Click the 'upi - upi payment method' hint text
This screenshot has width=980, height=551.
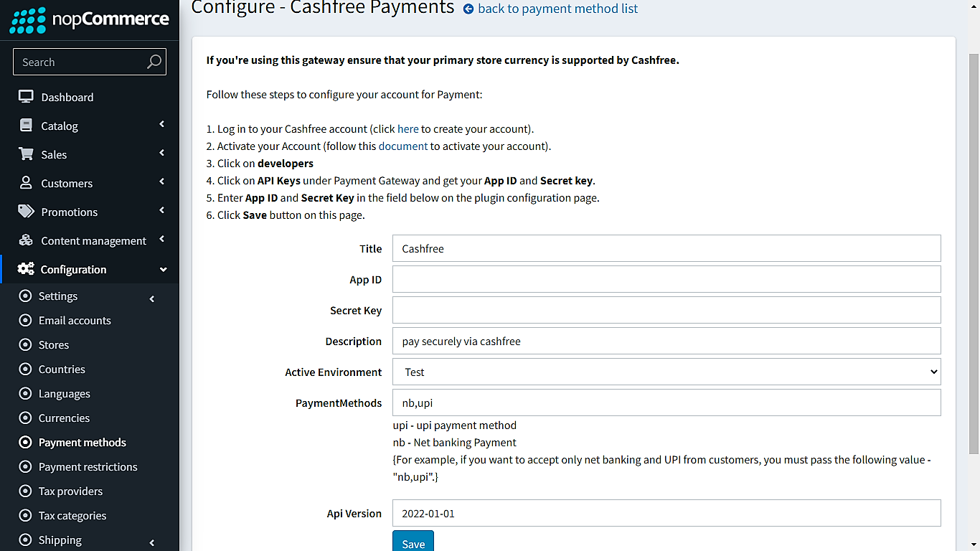455,425
